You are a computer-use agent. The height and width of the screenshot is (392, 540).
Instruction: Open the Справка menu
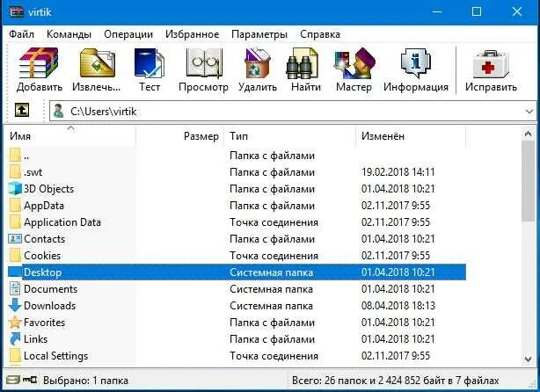pyautogui.click(x=320, y=34)
